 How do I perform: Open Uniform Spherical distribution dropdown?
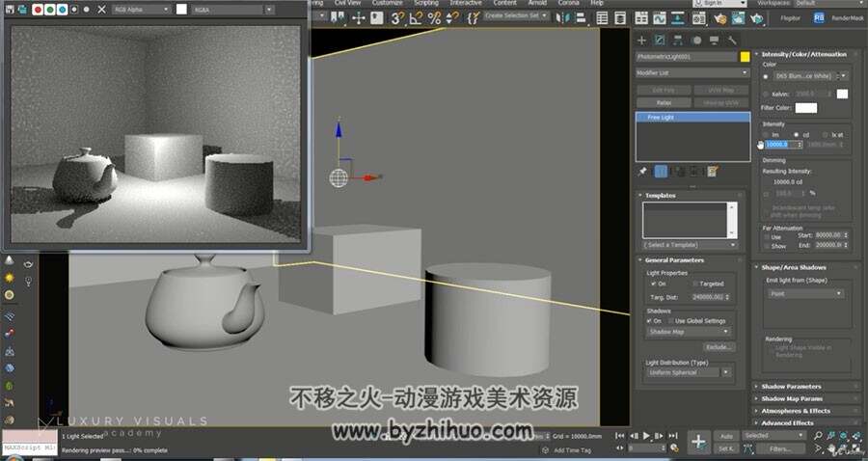[690, 372]
